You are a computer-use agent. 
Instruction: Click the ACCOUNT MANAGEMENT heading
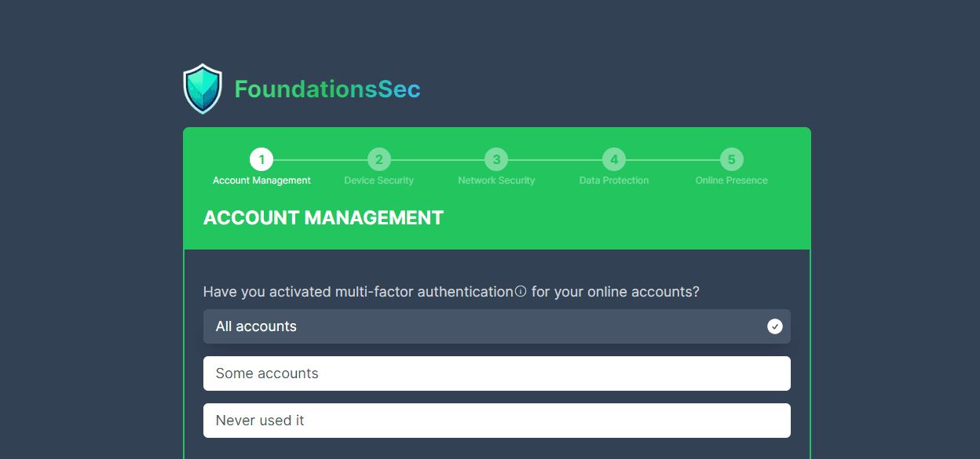[324, 217]
